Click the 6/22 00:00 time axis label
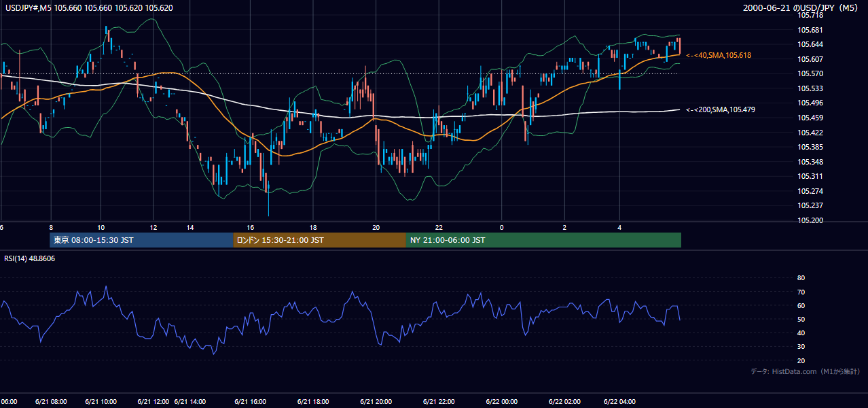Viewport: 868px width, 408px height. click(x=501, y=402)
